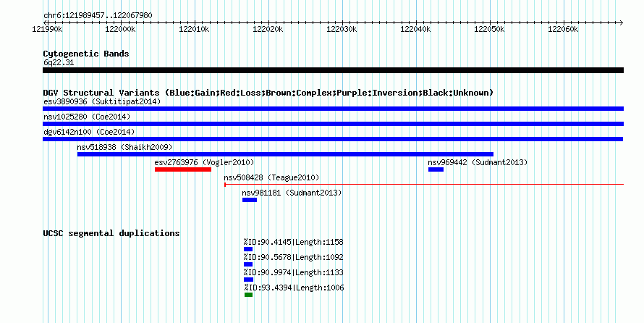Select the thin red line for nsv508428
Screen dimensions: 644x323
point(424,185)
